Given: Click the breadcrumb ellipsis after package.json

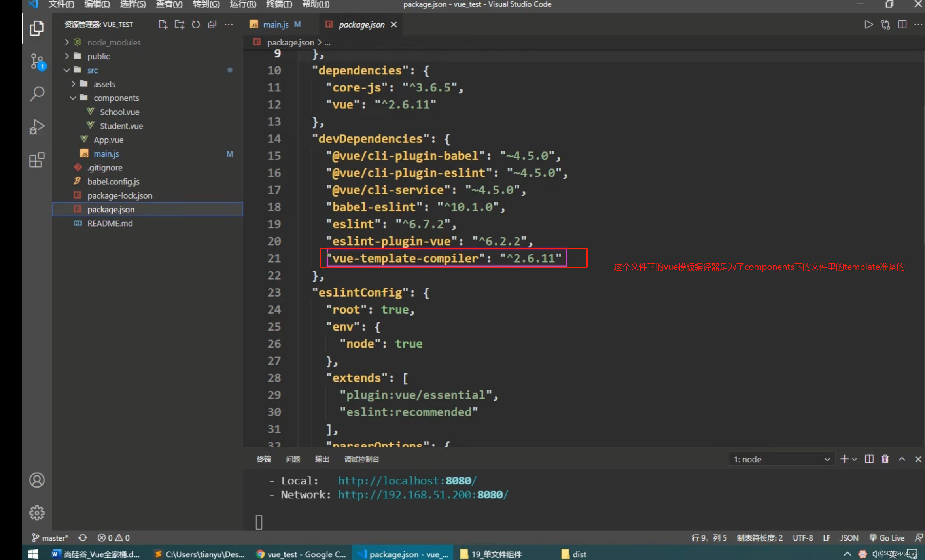Looking at the screenshot, I should pyautogui.click(x=327, y=42).
